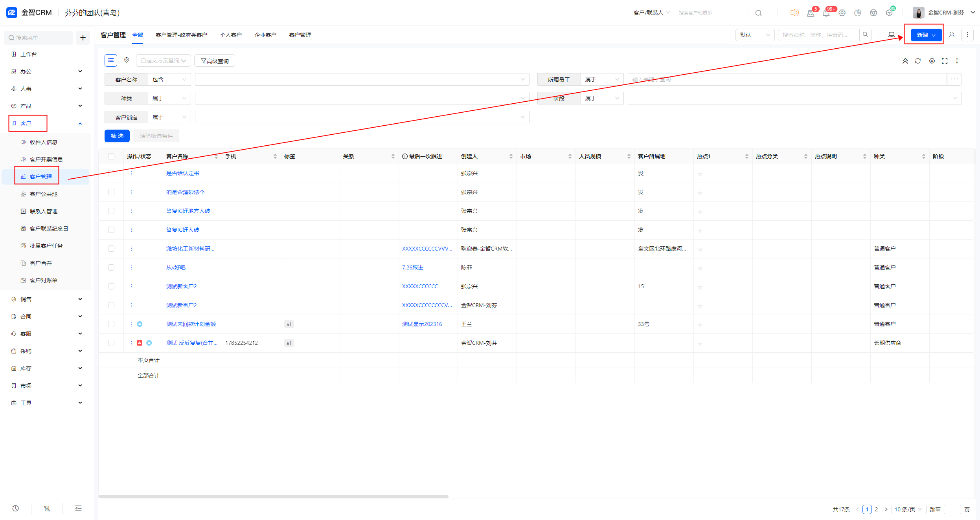Check the row for 从v好吧

click(x=111, y=267)
